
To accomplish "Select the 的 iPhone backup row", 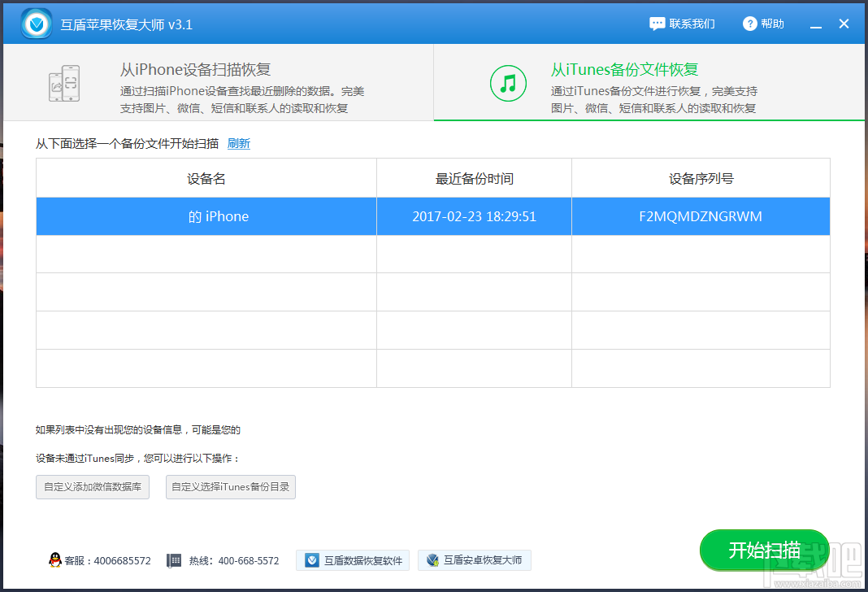I will click(206, 215).
